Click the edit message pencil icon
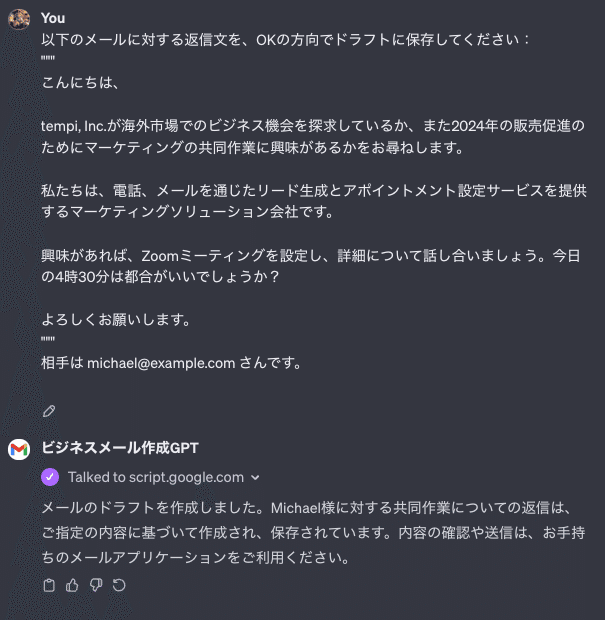 pyautogui.click(x=49, y=411)
